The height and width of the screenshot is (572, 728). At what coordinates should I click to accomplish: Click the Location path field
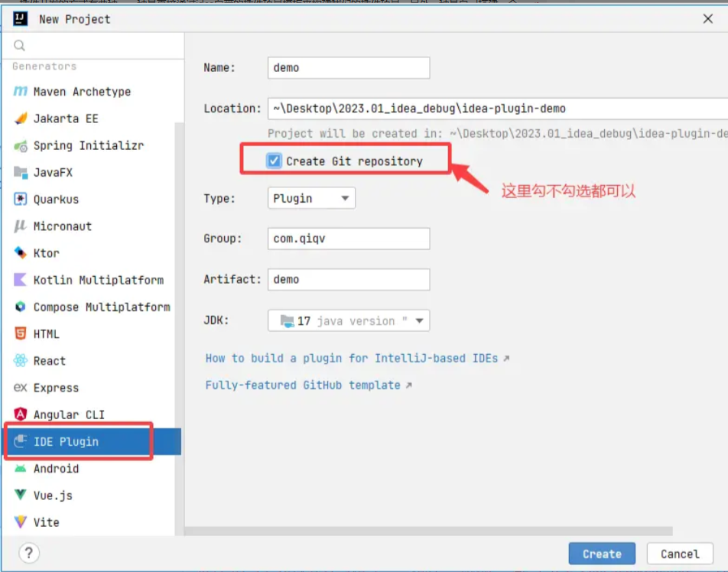coord(498,109)
